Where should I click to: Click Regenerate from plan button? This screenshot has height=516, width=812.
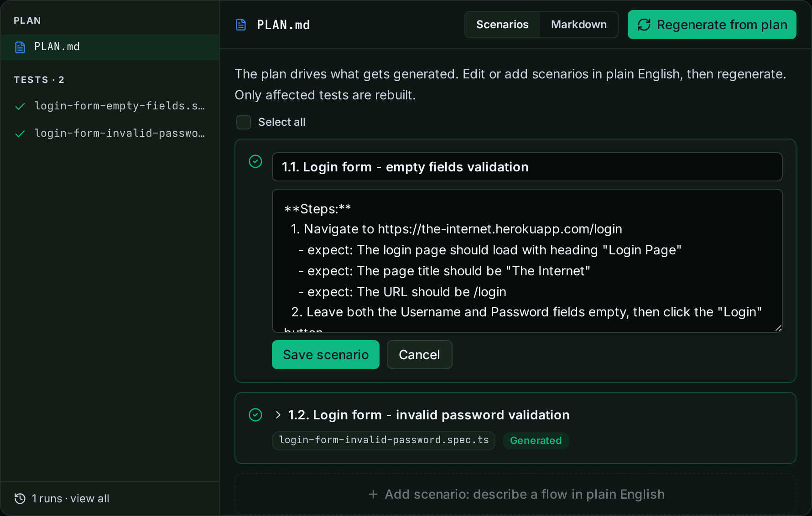click(x=712, y=25)
